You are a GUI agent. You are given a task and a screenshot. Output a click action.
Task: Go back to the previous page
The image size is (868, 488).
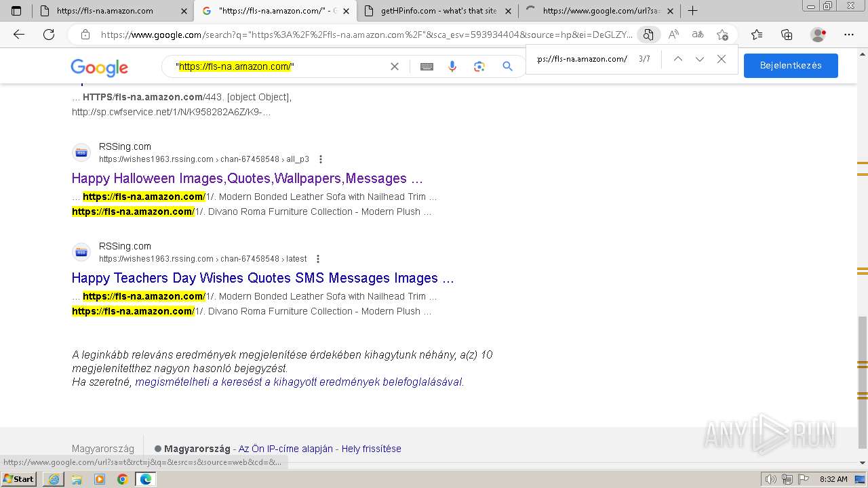pyautogui.click(x=19, y=35)
